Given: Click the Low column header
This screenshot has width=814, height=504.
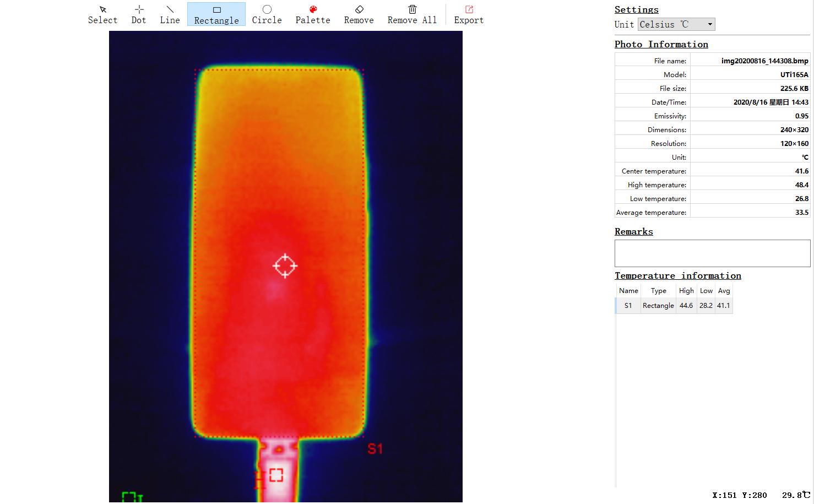Looking at the screenshot, I should click(x=706, y=291).
